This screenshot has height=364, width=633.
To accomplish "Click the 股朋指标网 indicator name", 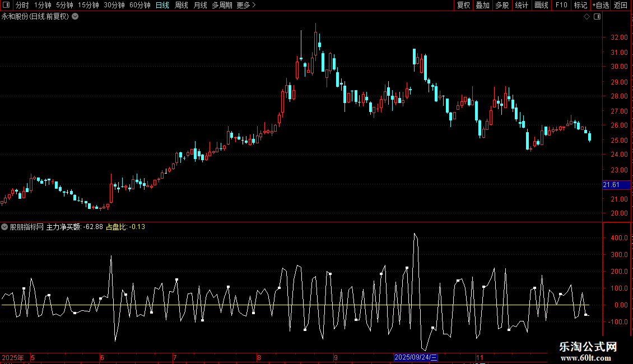I will point(27,227).
